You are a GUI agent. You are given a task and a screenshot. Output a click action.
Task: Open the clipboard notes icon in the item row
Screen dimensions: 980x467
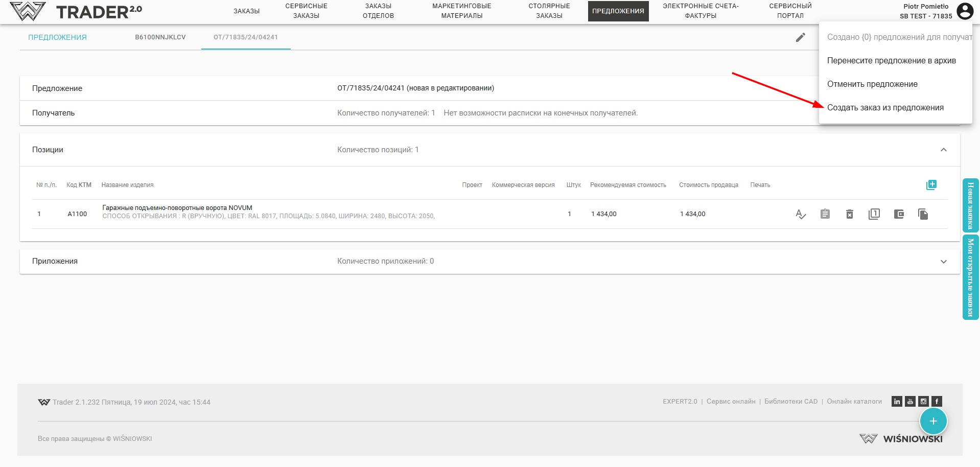(x=825, y=214)
